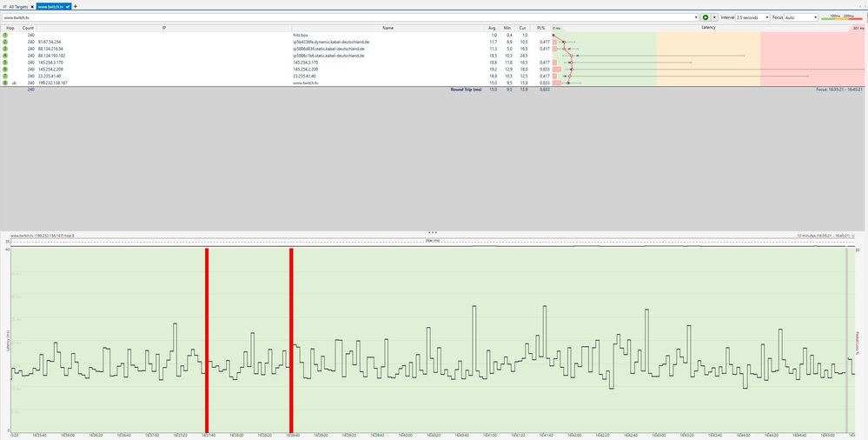Select hop 4 green circle icon
Viewport: 868px width, 440px height.
click(5, 56)
